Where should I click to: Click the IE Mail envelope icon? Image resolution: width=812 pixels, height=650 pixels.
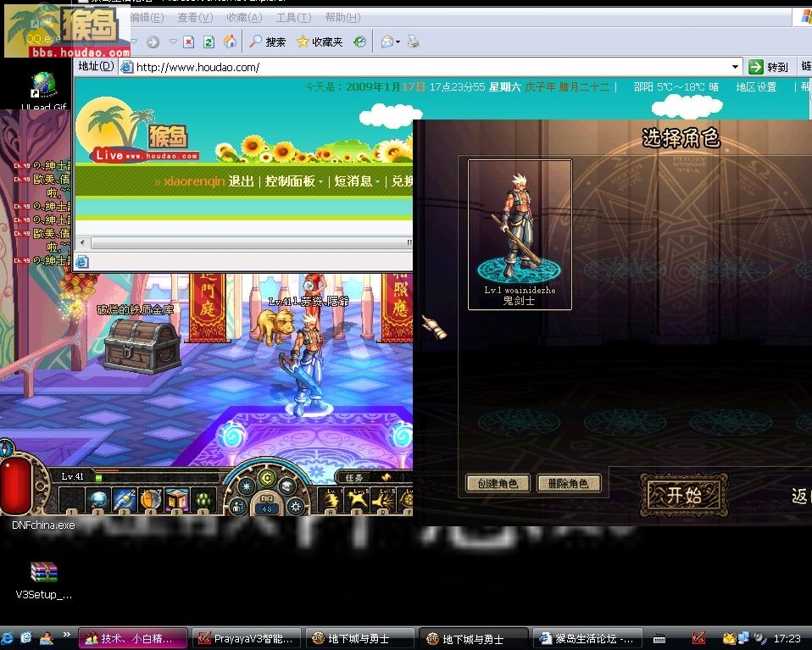tap(387, 42)
